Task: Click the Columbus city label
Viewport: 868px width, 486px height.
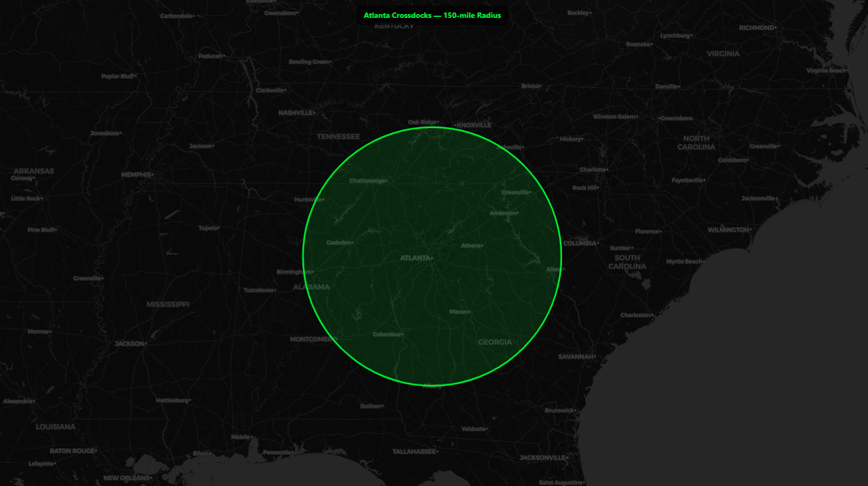Action: [387, 334]
